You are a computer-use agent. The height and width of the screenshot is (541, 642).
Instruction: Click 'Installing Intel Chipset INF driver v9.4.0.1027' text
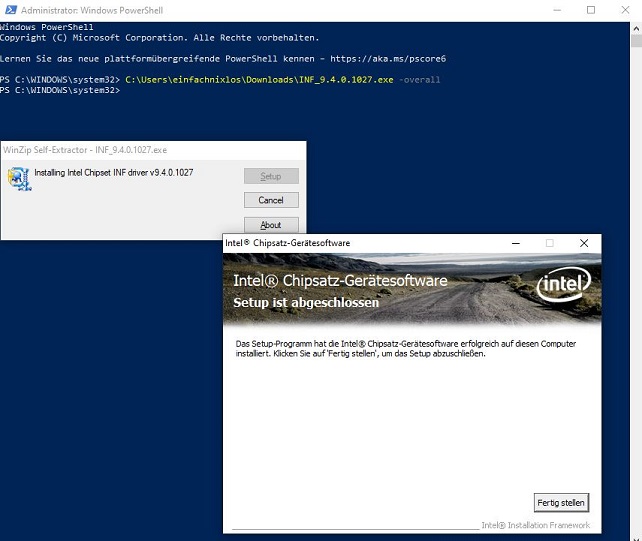tap(113, 172)
